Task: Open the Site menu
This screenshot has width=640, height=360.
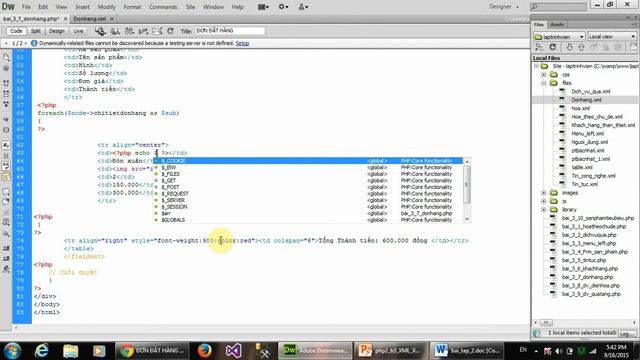Action: coord(190,7)
